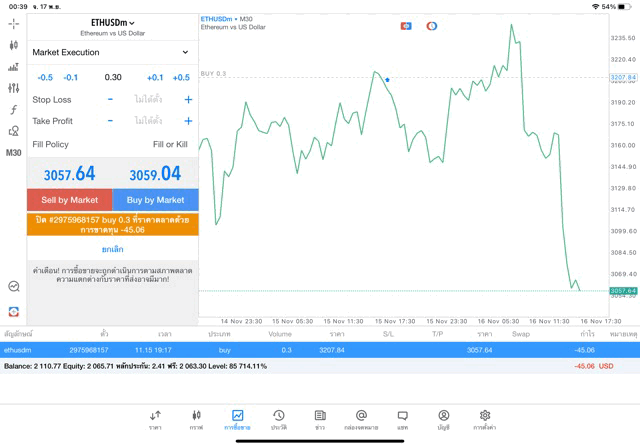The image size is (640, 447).
Task: Open the indicators function icon
Action: (x=13, y=110)
